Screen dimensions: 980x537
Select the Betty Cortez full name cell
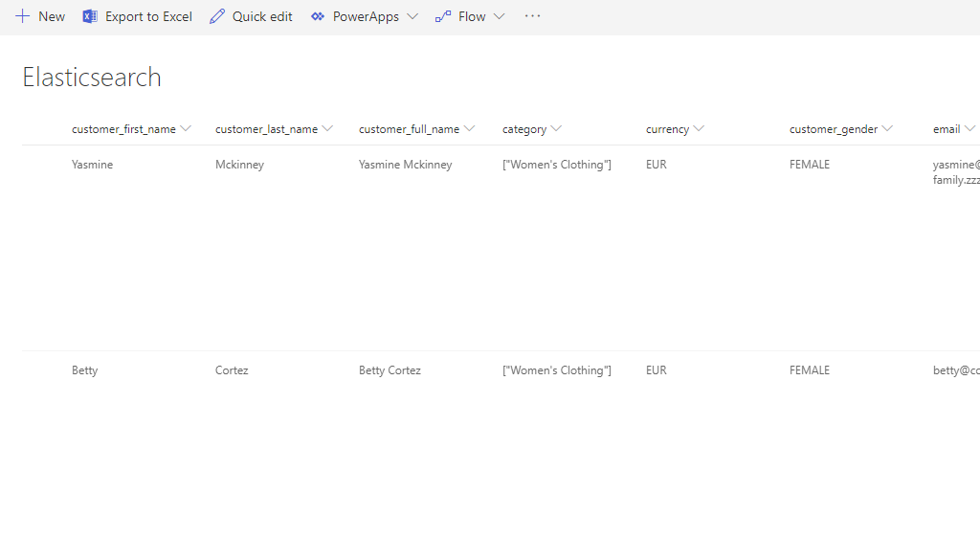point(390,370)
